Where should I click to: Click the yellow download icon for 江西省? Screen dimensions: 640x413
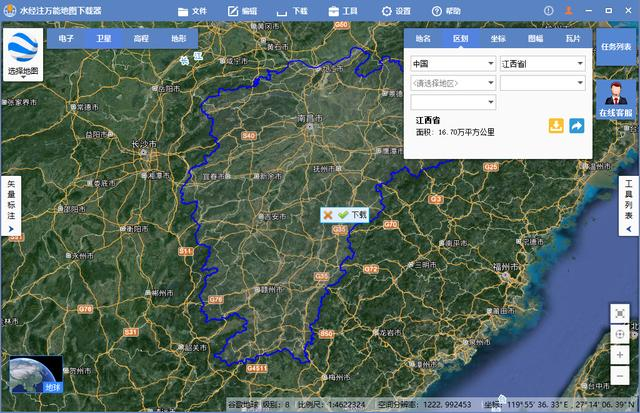click(x=556, y=126)
